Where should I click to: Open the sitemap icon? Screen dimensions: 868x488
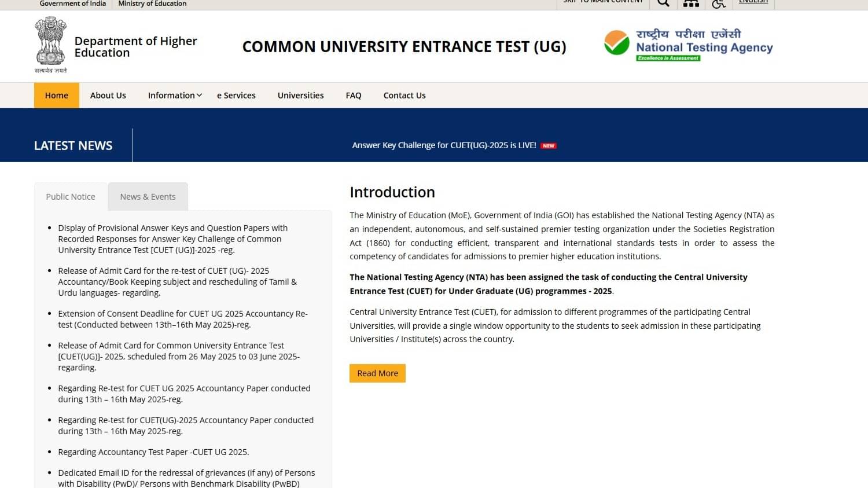click(691, 3)
